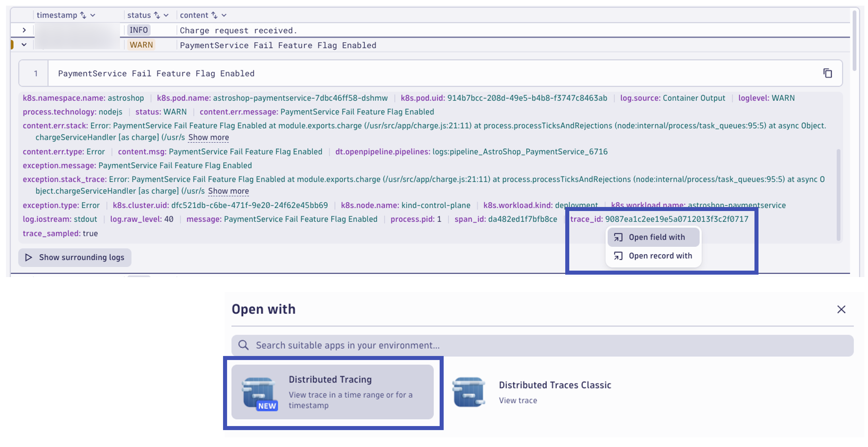Click the k8s.namespace.name astroshop value
The width and height of the screenshot is (868, 447).
point(126,98)
